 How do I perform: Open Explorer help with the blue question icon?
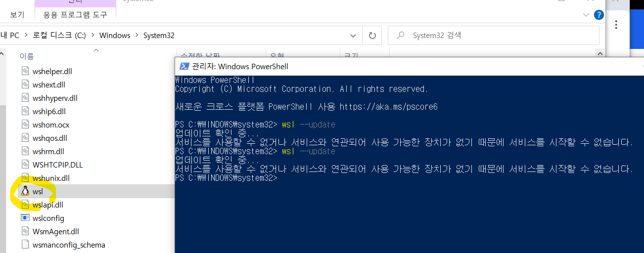[x=599, y=15]
